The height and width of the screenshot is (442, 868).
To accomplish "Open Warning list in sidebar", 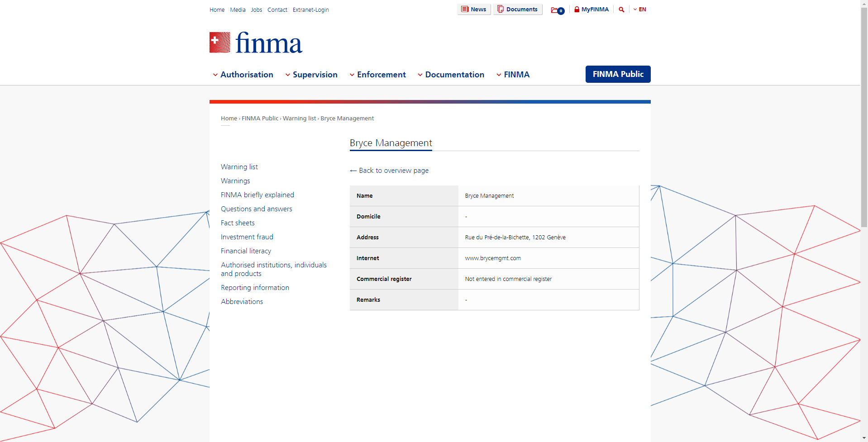I will coord(239,167).
